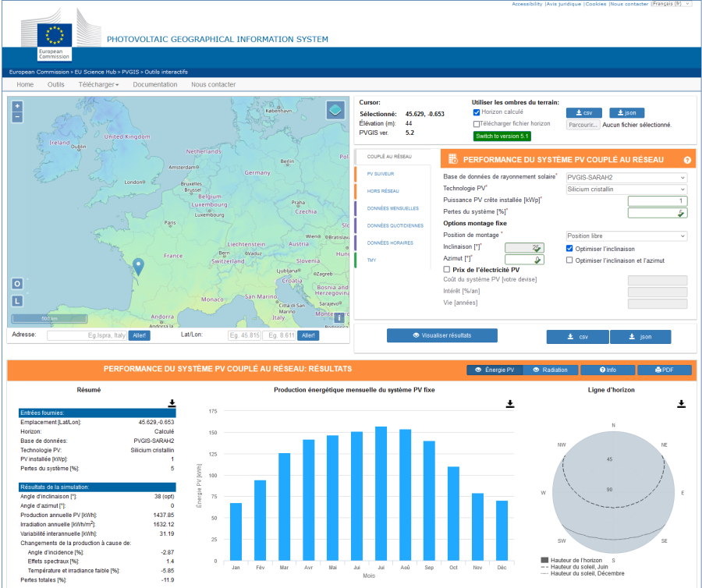
Task: Open the solar radiation database dropdown
Action: [x=626, y=177]
